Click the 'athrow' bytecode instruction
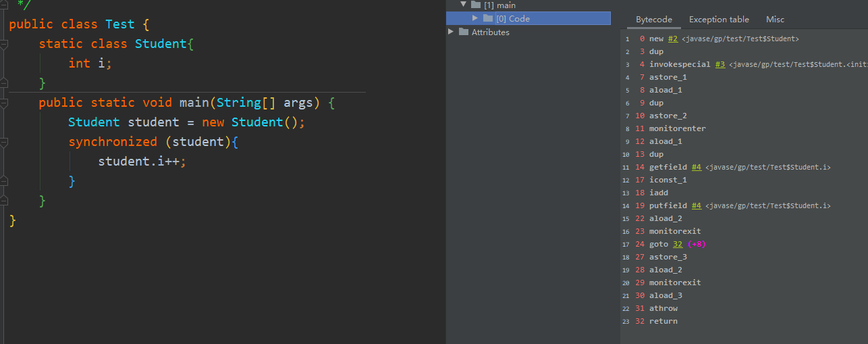 coord(663,309)
